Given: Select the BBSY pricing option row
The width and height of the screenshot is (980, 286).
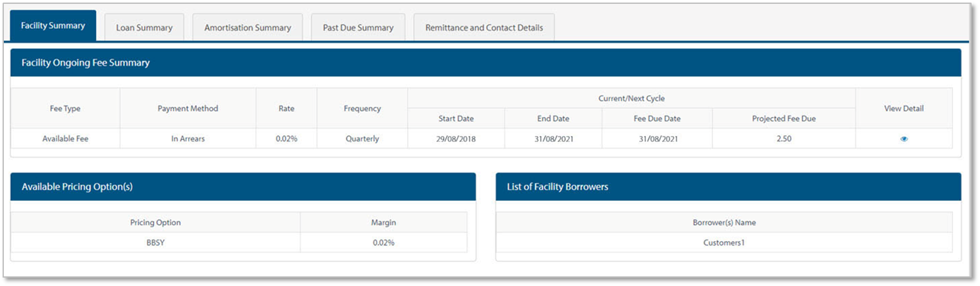Looking at the screenshot, I should pyautogui.click(x=155, y=243).
